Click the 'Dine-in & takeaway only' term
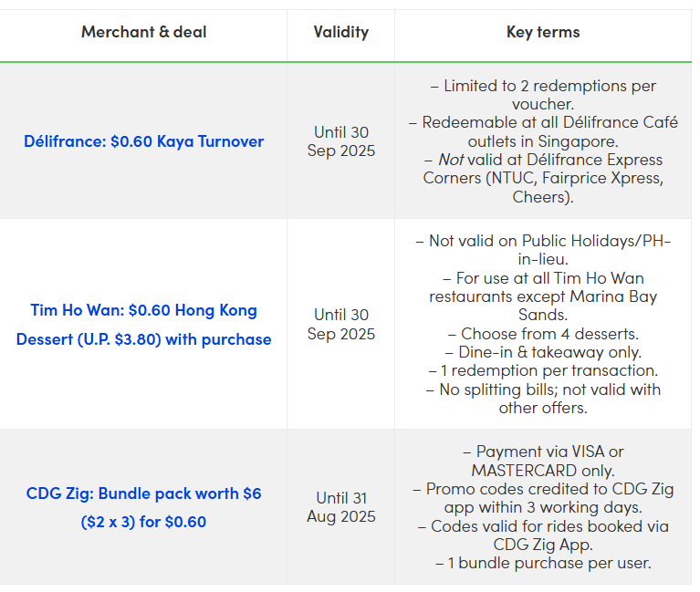The height and width of the screenshot is (592, 700). pos(543,352)
